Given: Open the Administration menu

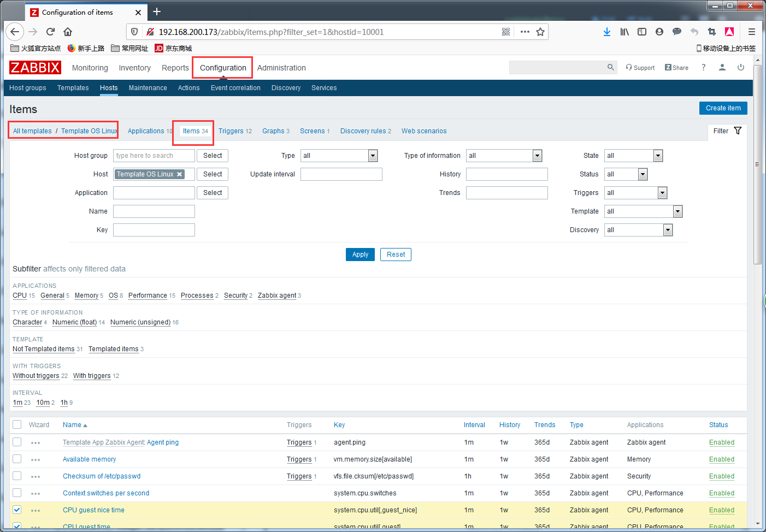Looking at the screenshot, I should (281, 68).
